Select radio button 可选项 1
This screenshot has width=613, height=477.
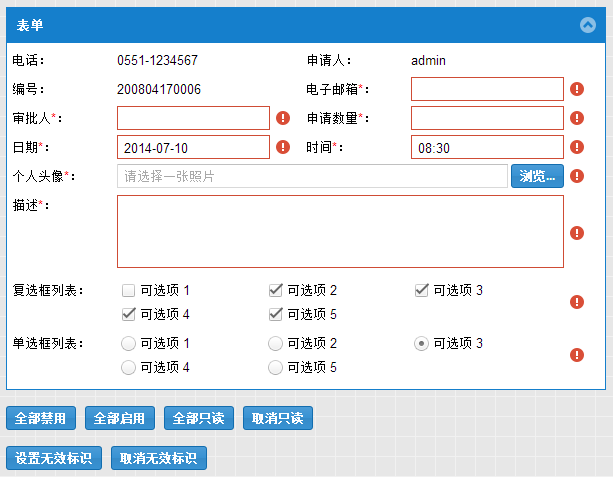pyautogui.click(x=128, y=344)
